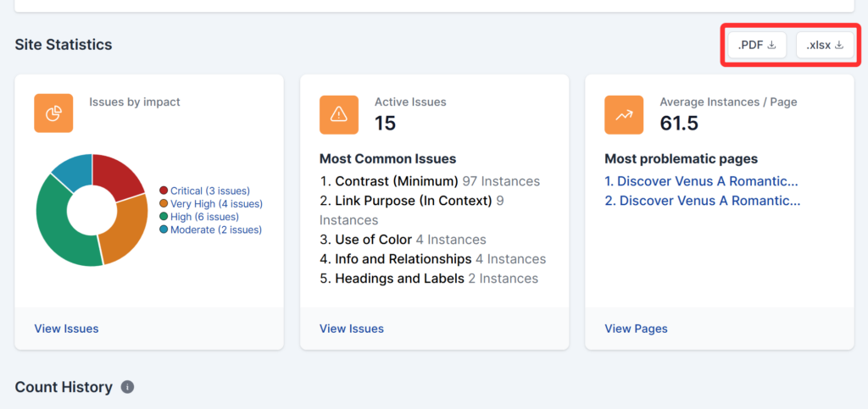The height and width of the screenshot is (409, 868).
Task: Open the first Discover Venus problematic page
Action: 702,181
